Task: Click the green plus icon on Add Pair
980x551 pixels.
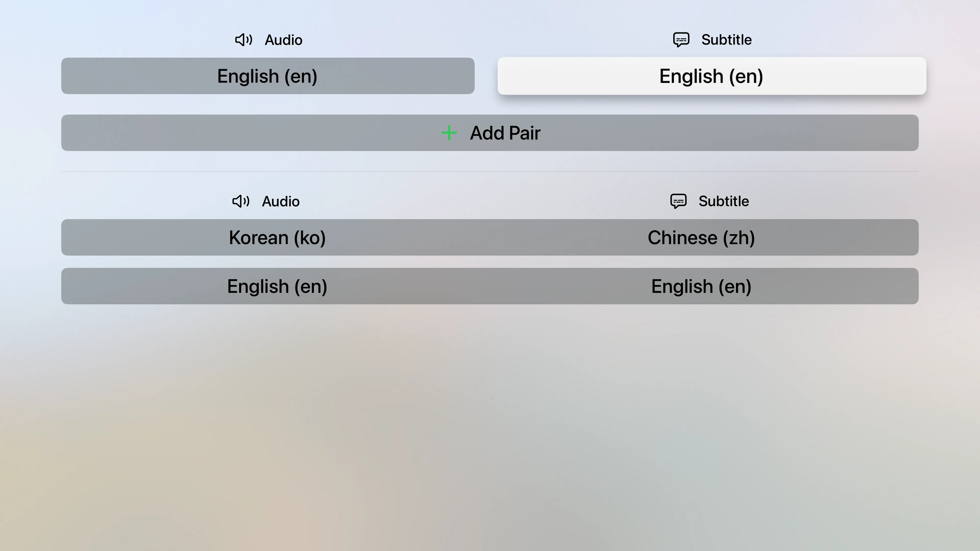Action: (449, 133)
